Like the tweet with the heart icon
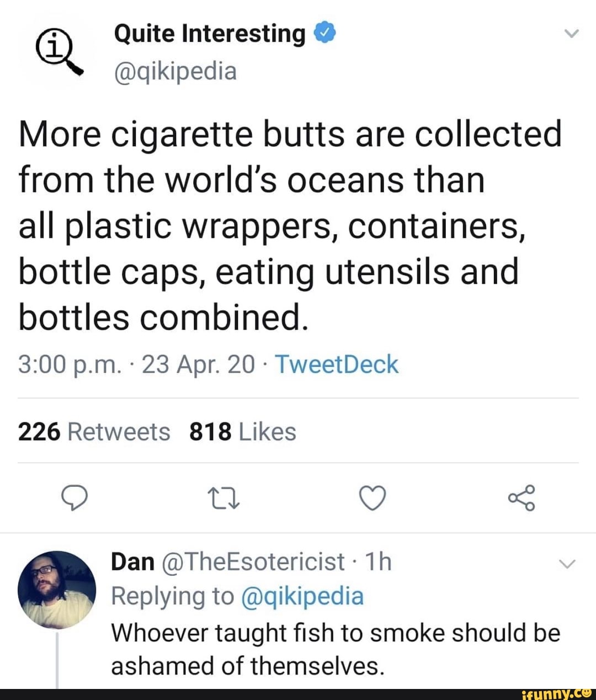 [372, 499]
